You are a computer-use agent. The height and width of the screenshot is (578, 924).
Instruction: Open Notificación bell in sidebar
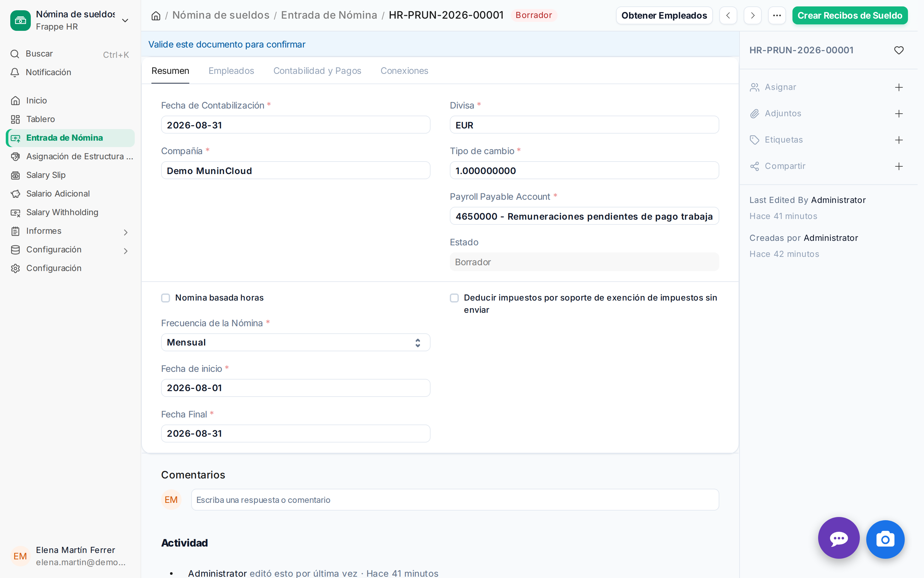pyautogui.click(x=70, y=72)
